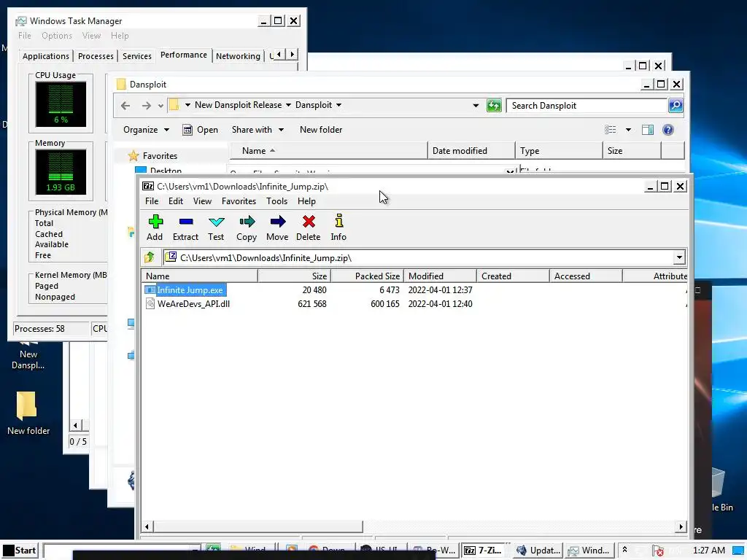Click the Infinite Jump.exe file icon
The image size is (747, 560).
(x=150, y=290)
